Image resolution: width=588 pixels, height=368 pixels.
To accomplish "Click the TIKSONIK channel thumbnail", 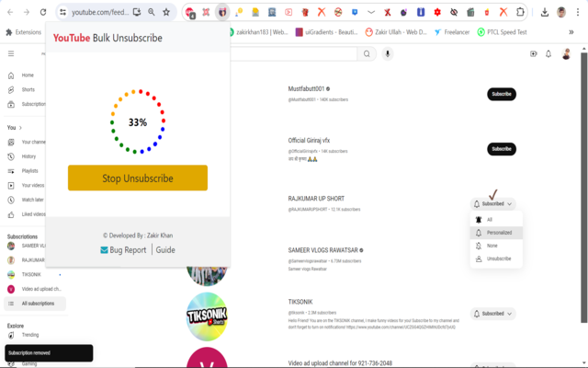I will 207,316.
